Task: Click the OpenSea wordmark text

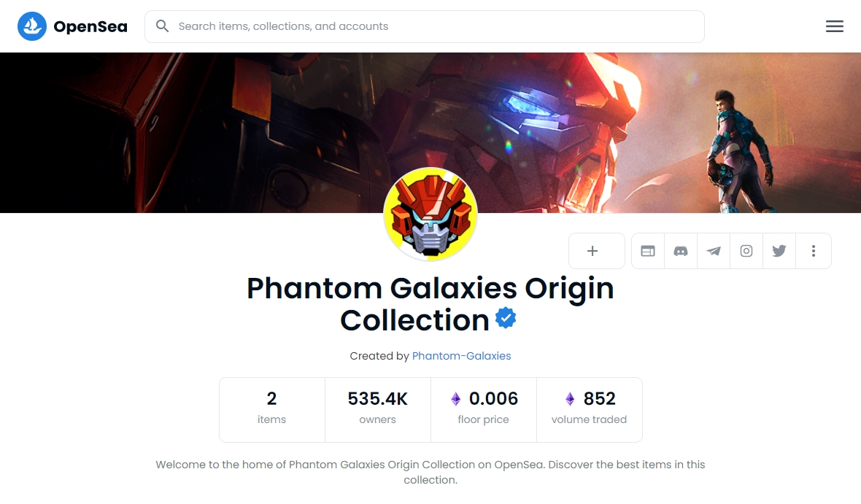Action: click(x=90, y=26)
